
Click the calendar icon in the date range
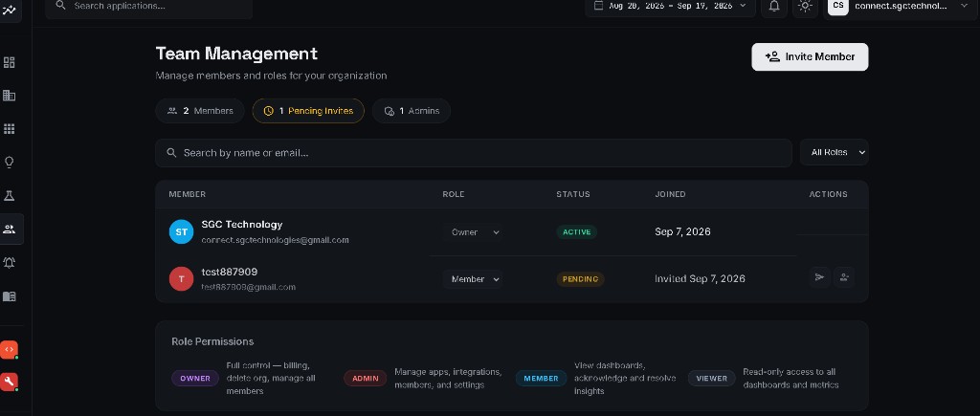[598, 6]
